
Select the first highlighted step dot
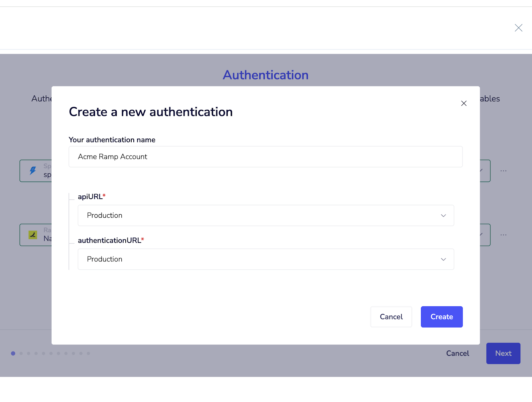[13, 353]
